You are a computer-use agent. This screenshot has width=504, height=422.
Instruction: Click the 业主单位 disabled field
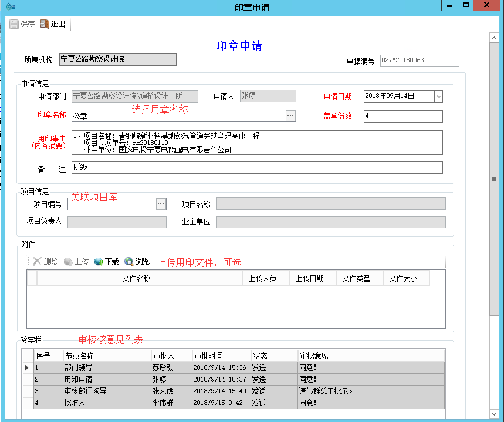pos(331,222)
